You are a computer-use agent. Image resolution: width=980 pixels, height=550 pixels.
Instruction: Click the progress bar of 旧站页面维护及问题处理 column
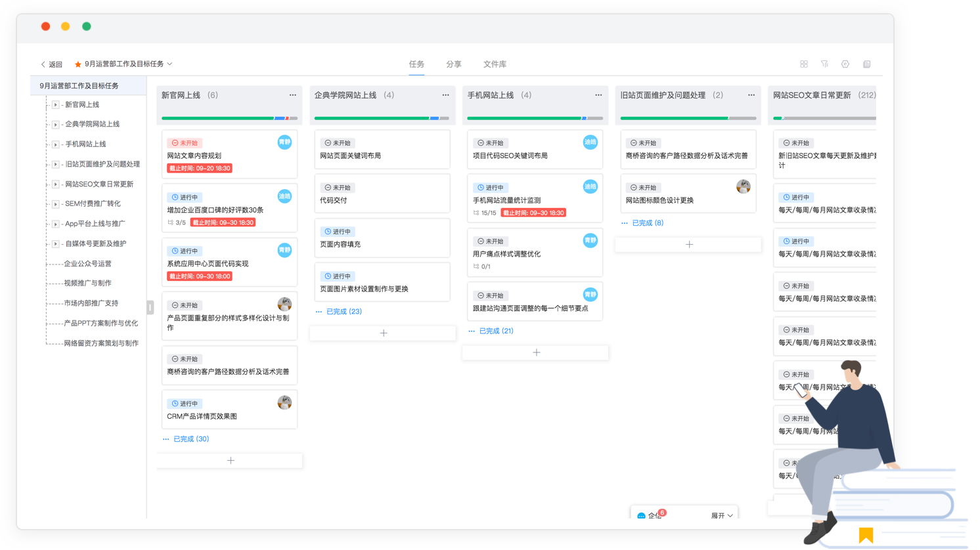click(x=688, y=118)
